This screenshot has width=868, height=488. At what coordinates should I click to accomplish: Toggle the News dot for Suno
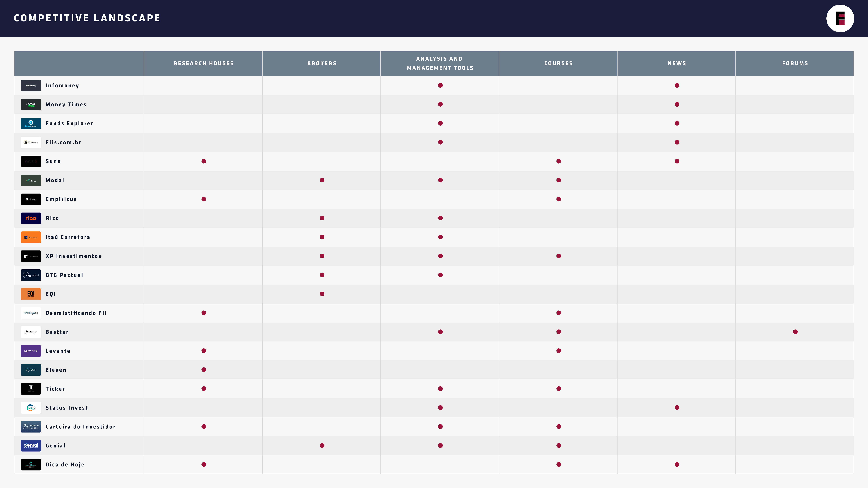[x=676, y=161]
